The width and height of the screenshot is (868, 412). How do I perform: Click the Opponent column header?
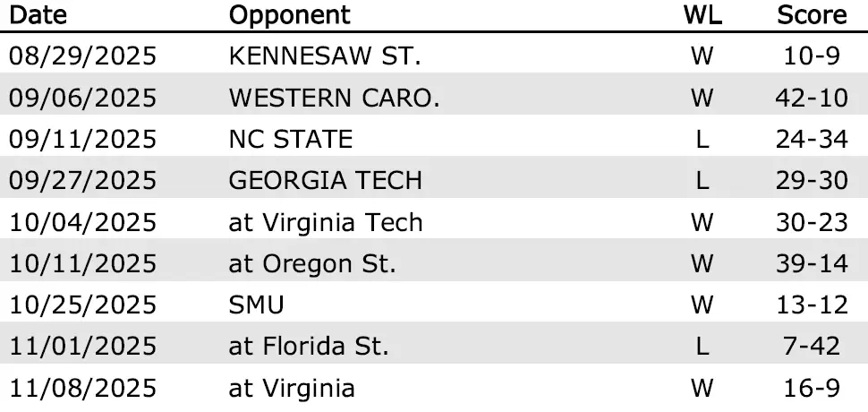[290, 15]
